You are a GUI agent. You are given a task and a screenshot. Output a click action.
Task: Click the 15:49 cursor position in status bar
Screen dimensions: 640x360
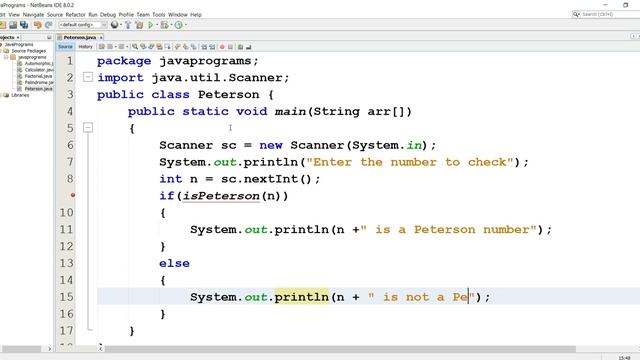[624, 358]
